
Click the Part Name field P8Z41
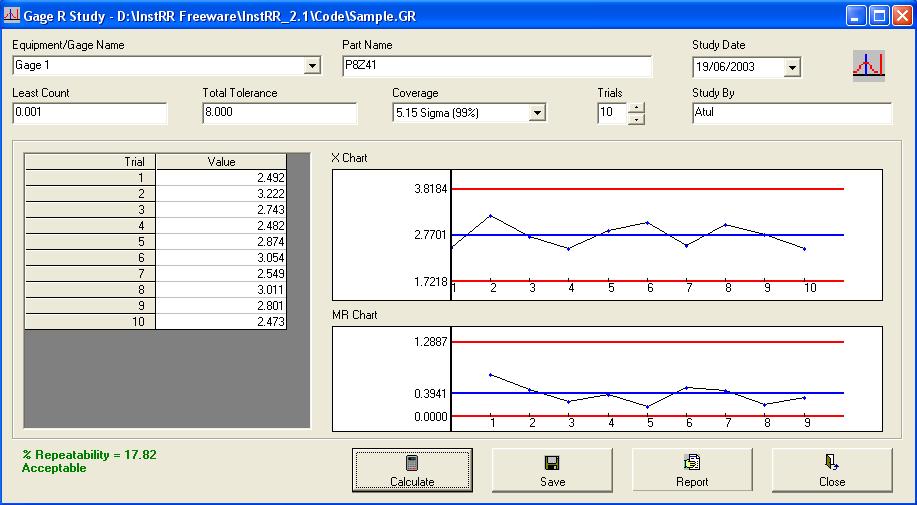pos(497,66)
